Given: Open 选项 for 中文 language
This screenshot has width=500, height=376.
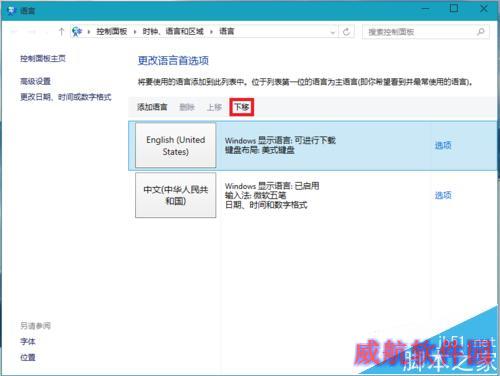Looking at the screenshot, I should 443,195.
